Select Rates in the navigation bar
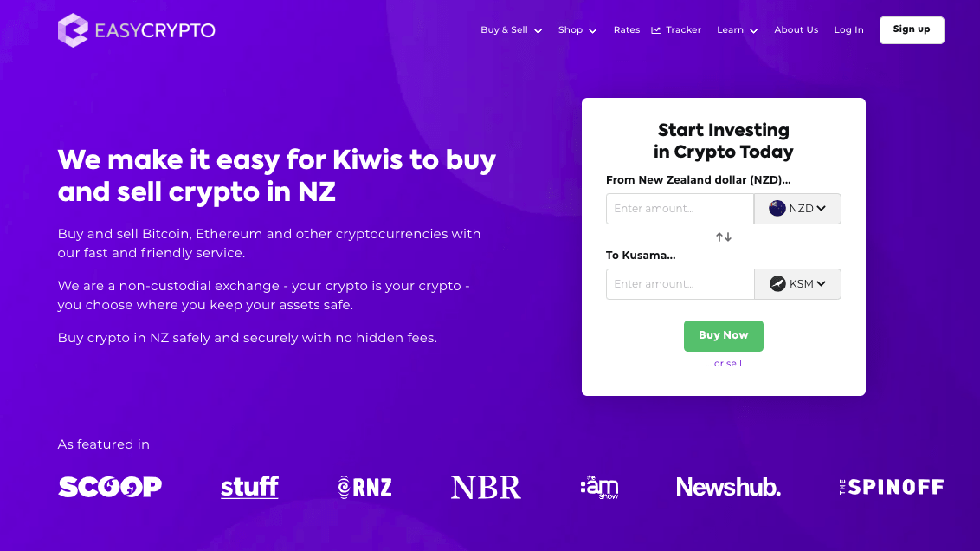Screen dimensions: 980x551 (x=626, y=29)
